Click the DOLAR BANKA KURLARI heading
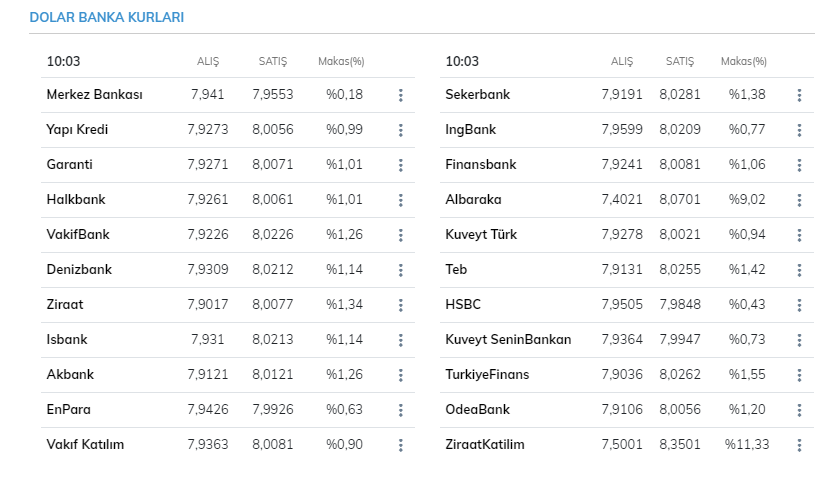This screenshot has height=477, width=837. pyautogui.click(x=106, y=18)
